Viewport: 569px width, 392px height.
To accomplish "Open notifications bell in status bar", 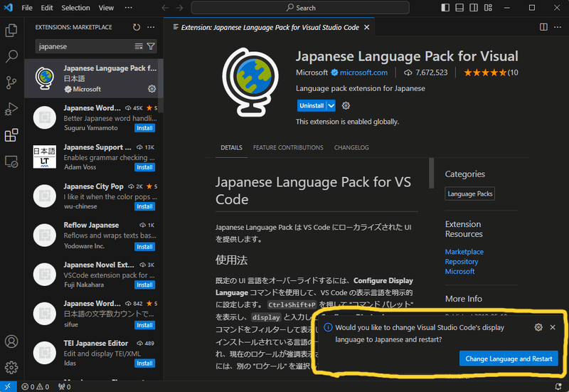I will (x=558, y=386).
